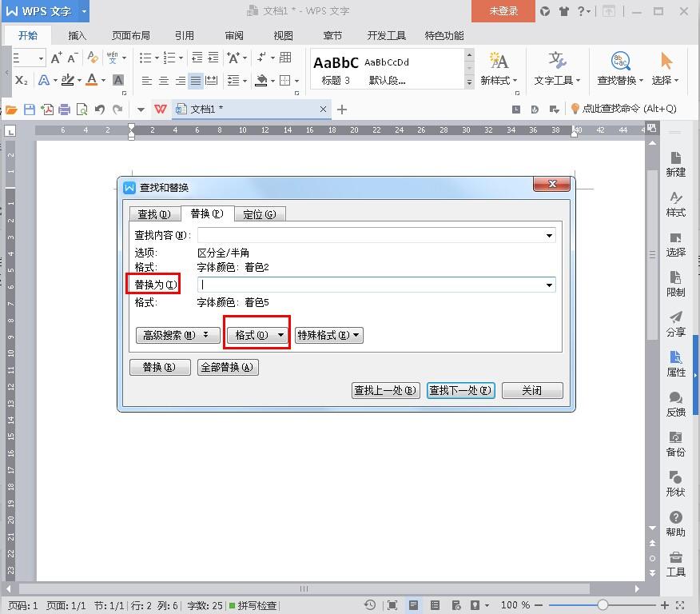The height and width of the screenshot is (614, 700).
Task: Click the 查找下一处(F) button
Action: pyautogui.click(x=460, y=390)
